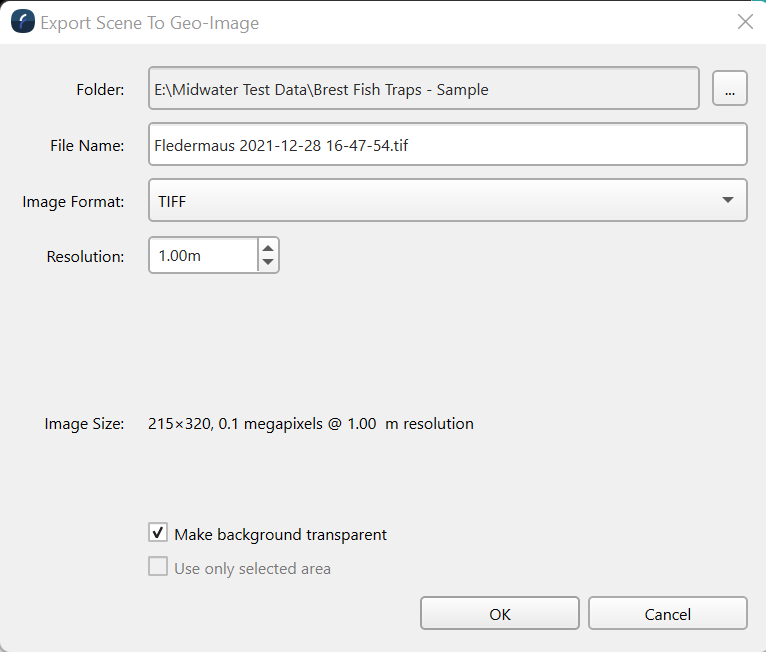Screen dimensions: 766x652
Task: Click the Resolution value field
Action: [x=204, y=256]
